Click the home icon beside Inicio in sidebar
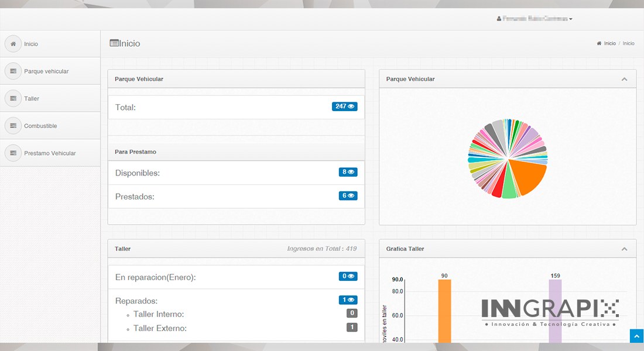 [13, 44]
